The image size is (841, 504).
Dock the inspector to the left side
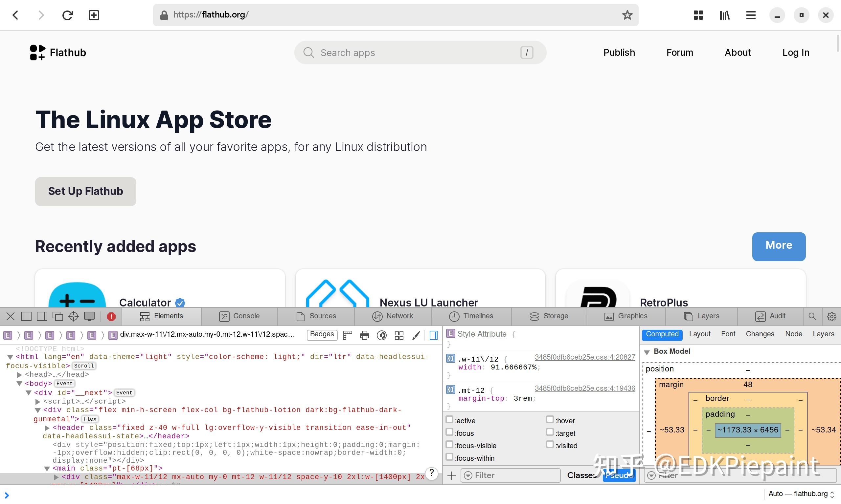click(x=26, y=317)
